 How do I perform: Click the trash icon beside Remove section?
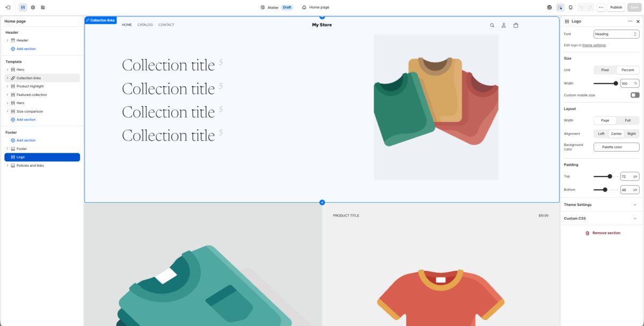pos(587,233)
